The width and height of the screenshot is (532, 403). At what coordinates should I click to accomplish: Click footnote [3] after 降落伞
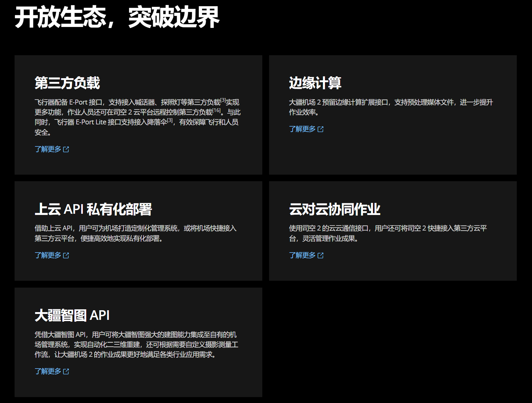170,120
